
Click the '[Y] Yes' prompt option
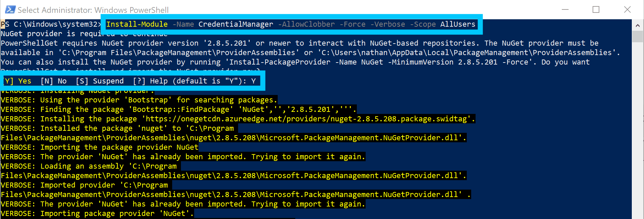pos(18,81)
